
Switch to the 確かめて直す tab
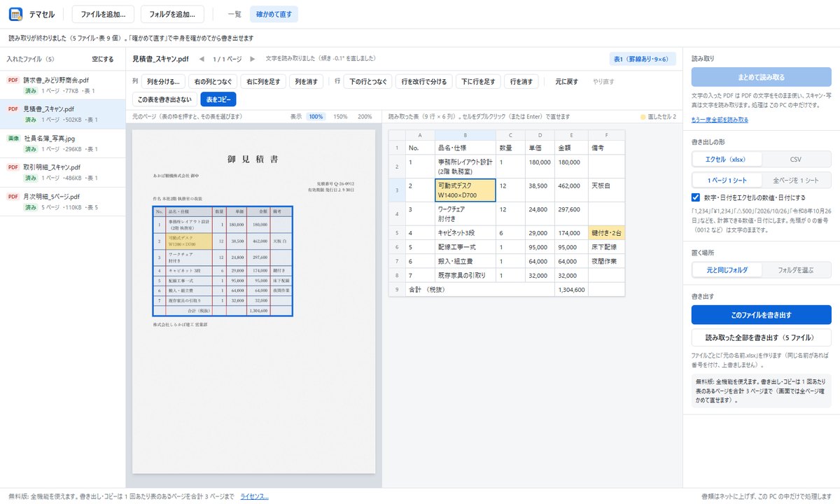(274, 14)
